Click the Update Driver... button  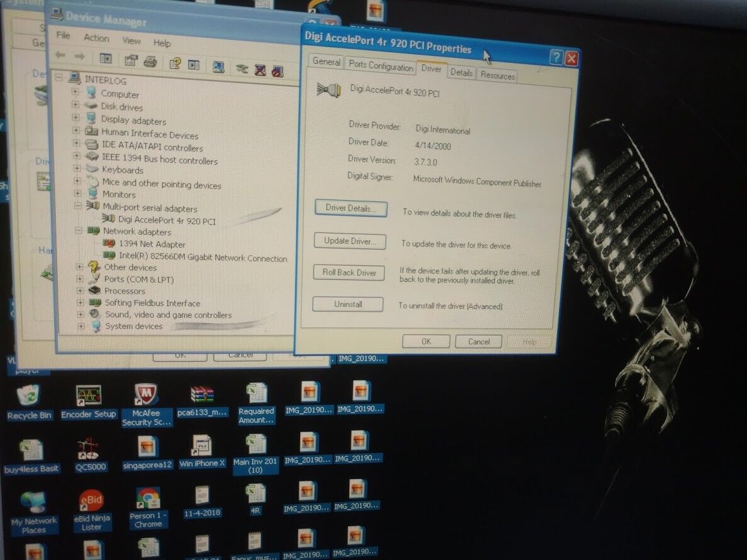[350, 241]
